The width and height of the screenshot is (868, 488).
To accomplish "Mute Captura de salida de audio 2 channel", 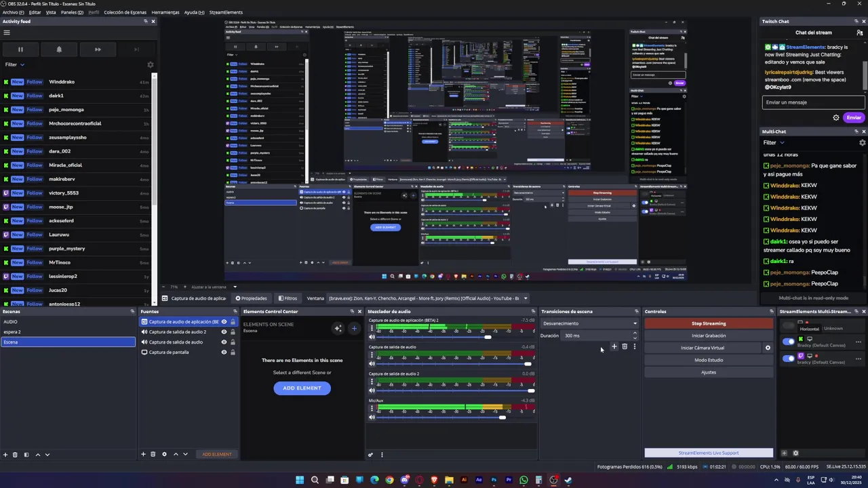I will [372, 390].
